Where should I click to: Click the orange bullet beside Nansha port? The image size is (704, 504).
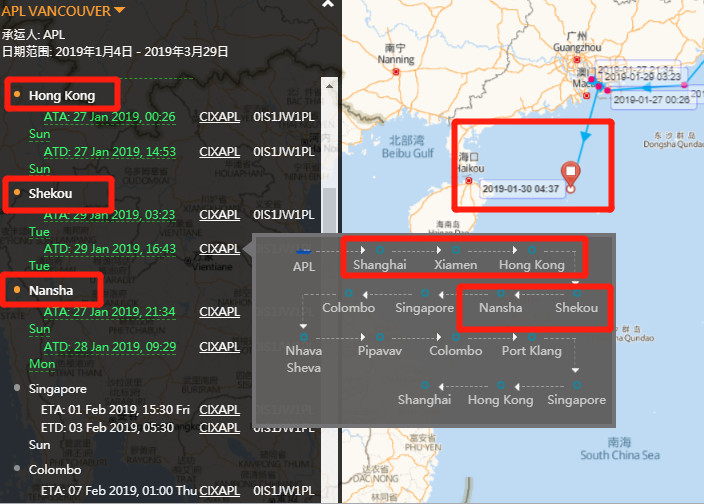point(17,289)
